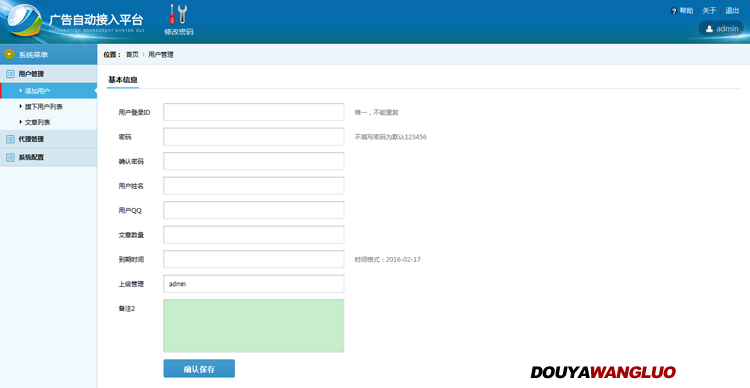Image resolution: width=750 pixels, height=388 pixels.
Task: Click the 用户管理 breadcrumb
Action: tap(161, 55)
